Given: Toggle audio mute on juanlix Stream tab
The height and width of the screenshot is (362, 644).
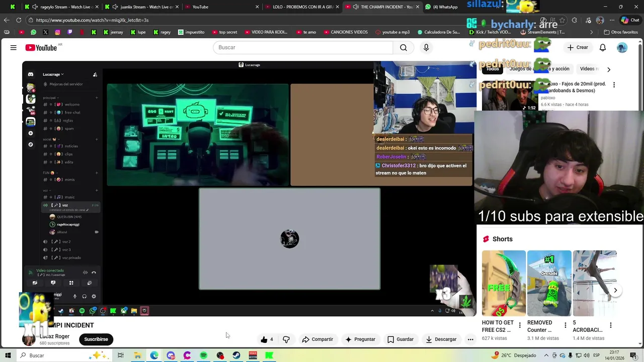Looking at the screenshot, I should (x=115, y=7).
